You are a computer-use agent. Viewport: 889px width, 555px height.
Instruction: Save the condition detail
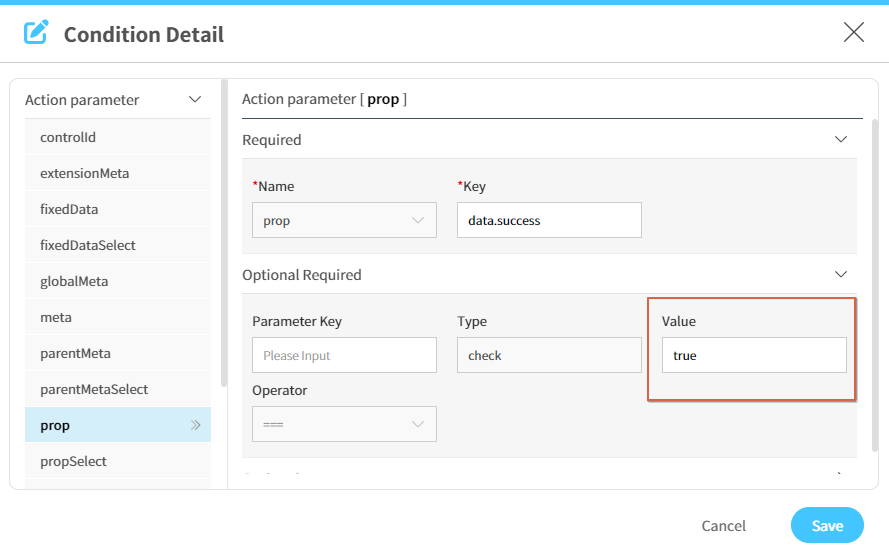pos(827,525)
